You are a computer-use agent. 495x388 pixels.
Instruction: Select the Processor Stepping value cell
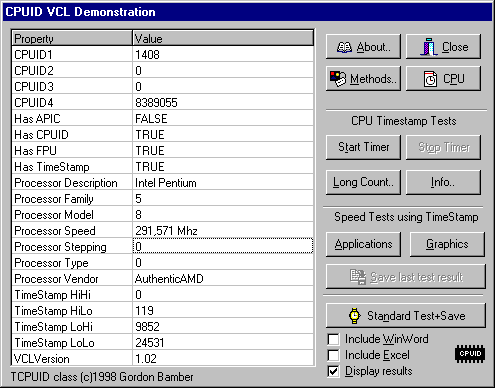[223, 246]
